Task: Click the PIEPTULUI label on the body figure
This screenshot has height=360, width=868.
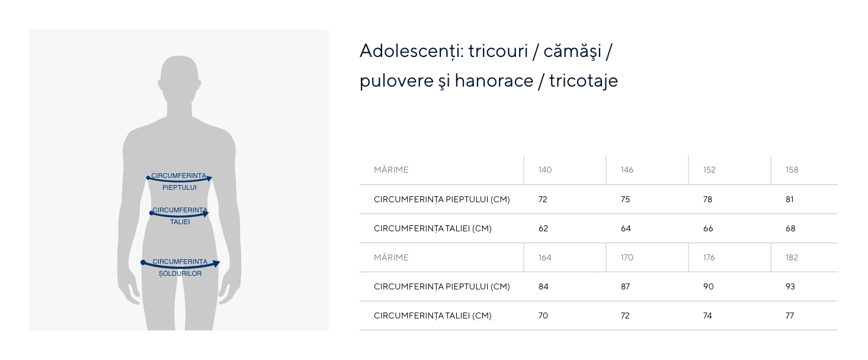Action: coord(180,188)
